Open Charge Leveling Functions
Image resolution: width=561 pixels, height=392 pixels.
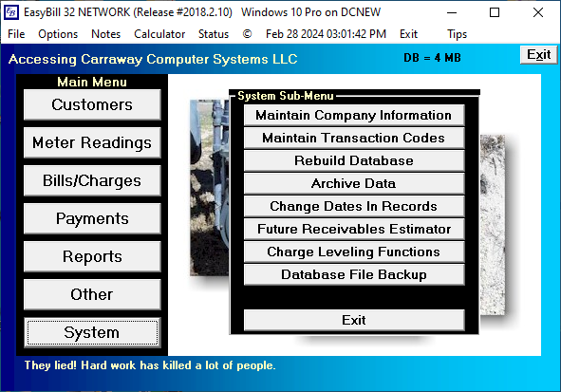coord(354,252)
